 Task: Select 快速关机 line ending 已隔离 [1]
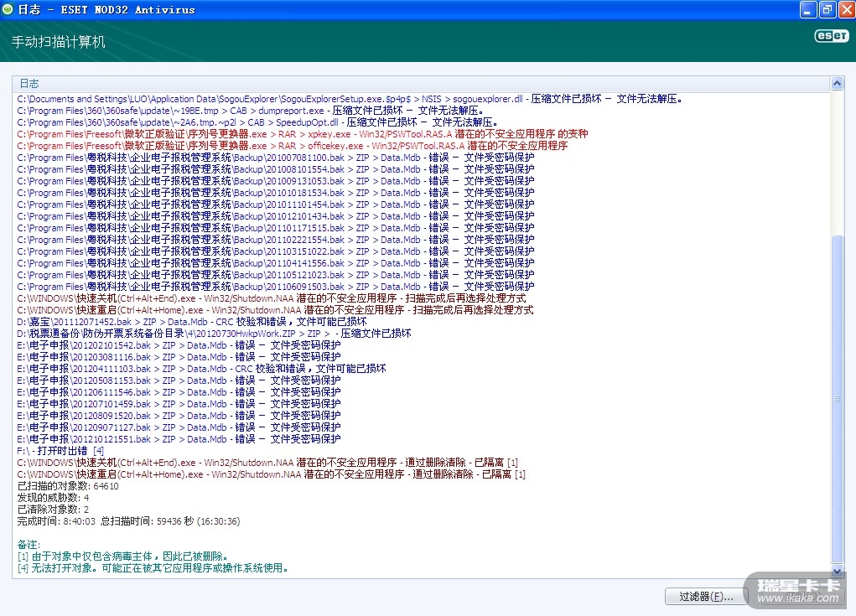click(267, 463)
